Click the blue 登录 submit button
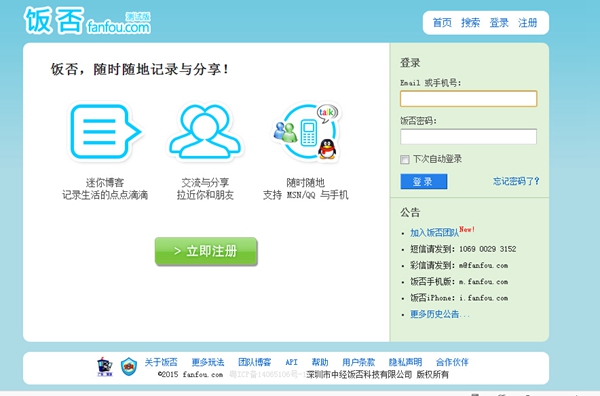Viewport: 600px width, 396px height. 424,181
